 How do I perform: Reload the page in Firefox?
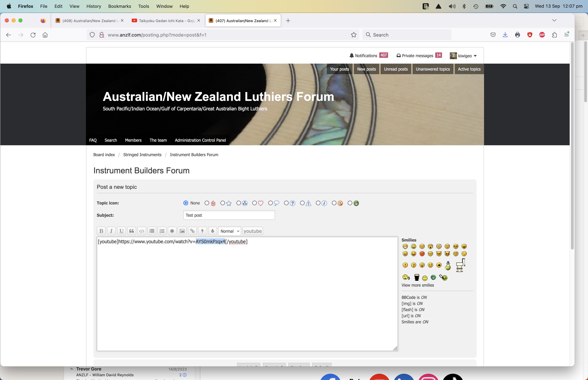(33, 35)
